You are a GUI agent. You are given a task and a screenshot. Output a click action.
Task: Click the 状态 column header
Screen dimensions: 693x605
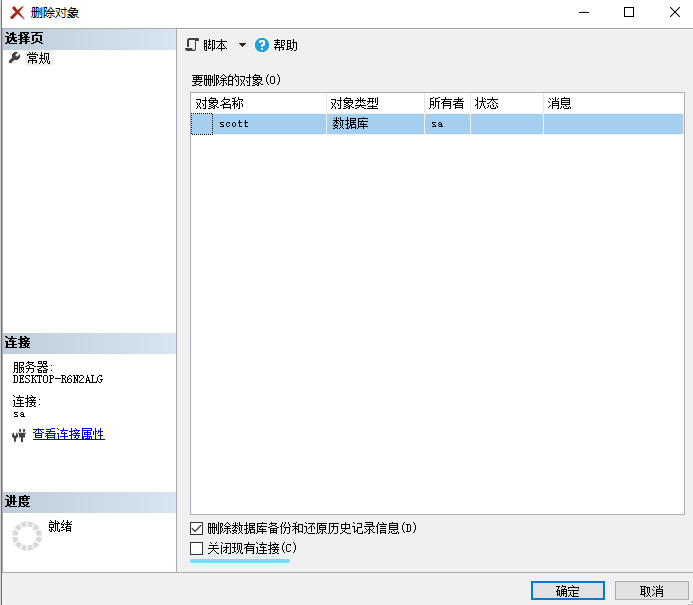tap(507, 103)
